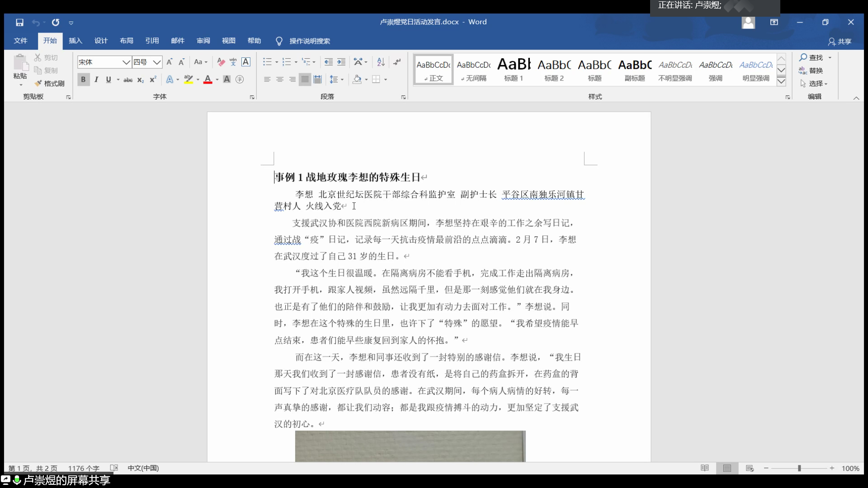The image size is (868, 488).
Task: Click the 替换 replace button
Action: click(811, 70)
